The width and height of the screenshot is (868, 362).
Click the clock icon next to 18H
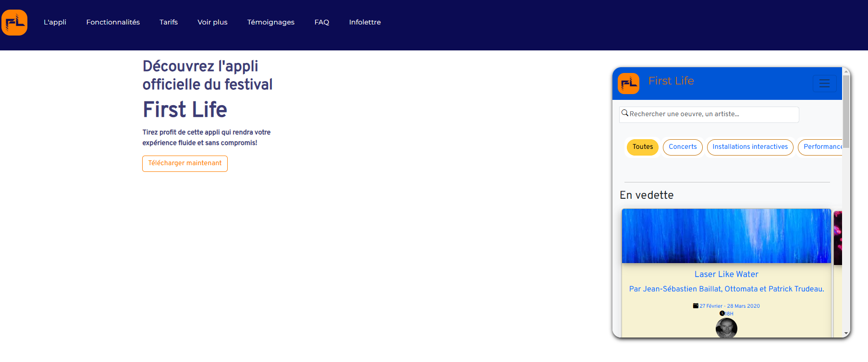722,314
